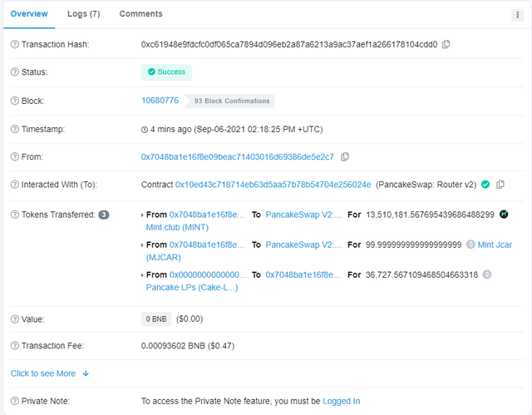532x415 pixels.
Task: Click Logged In link in Private Note
Action: (342, 401)
